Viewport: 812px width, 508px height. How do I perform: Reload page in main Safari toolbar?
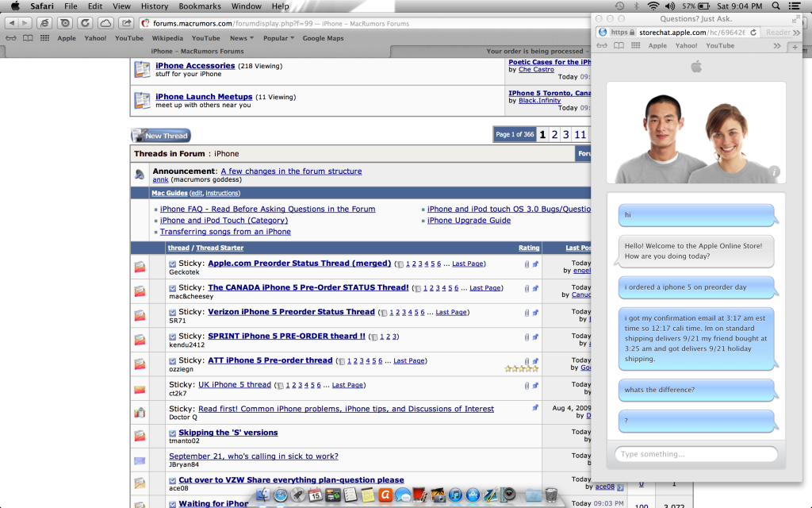tap(86, 23)
